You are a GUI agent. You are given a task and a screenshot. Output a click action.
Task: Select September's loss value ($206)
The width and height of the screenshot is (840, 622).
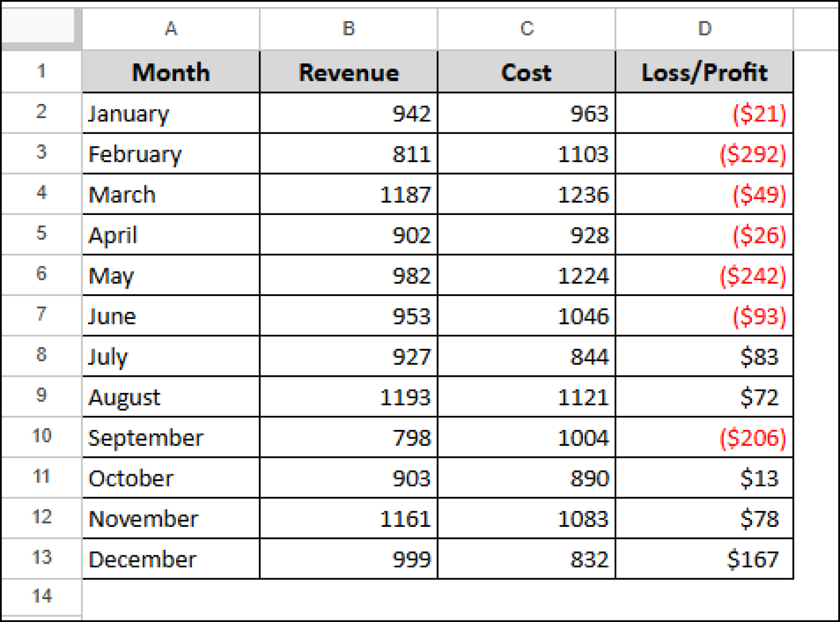pos(703,437)
